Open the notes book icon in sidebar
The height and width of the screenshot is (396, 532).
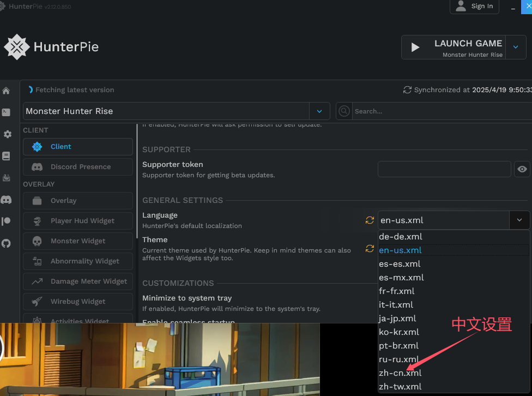point(6,156)
